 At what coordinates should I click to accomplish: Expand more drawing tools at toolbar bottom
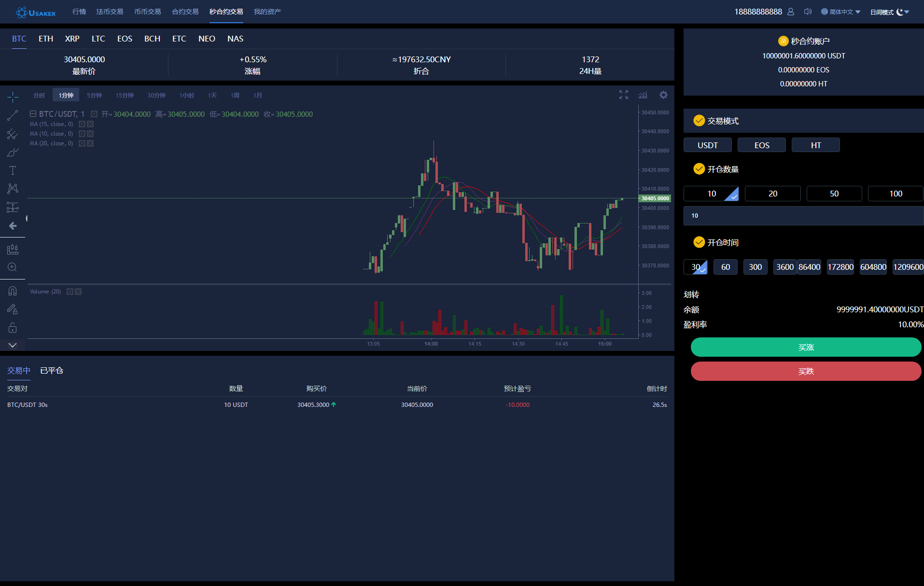click(13, 345)
